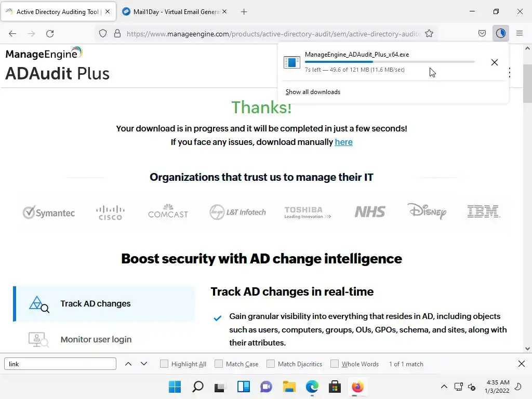Click the 'Track AD changes in real-time' heading
Viewport: 532px width, 399px height.
(x=292, y=292)
